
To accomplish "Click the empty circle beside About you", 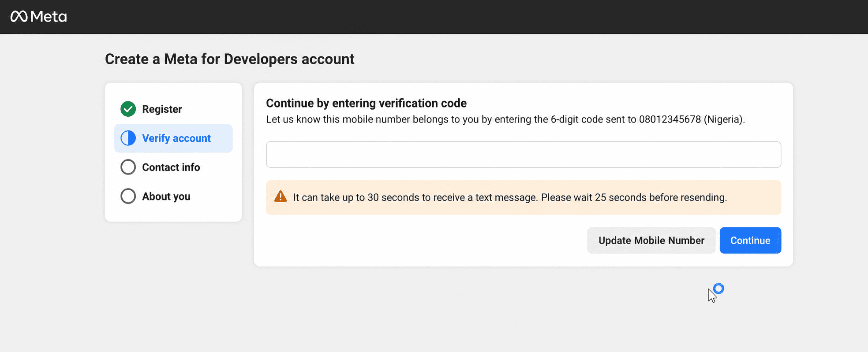I will (128, 196).
